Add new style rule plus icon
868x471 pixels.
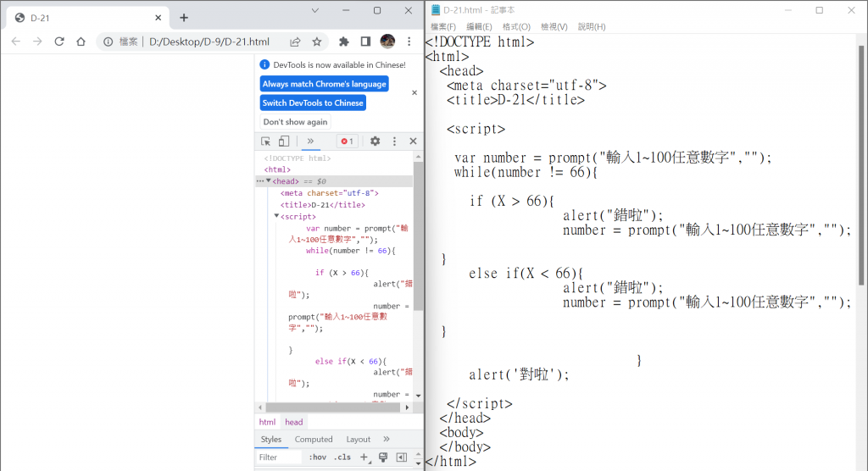click(364, 457)
